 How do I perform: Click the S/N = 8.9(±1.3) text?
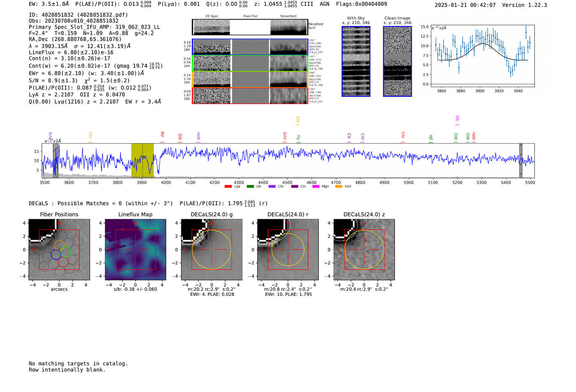[x=53, y=81]
